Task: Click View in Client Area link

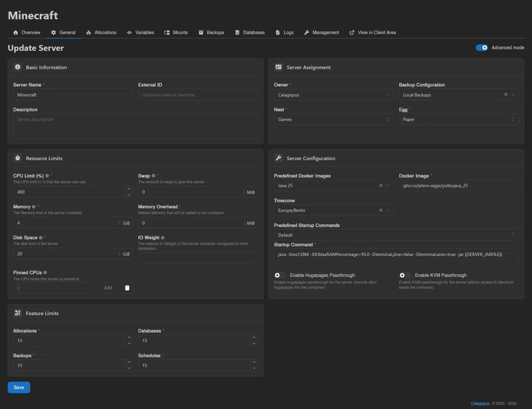Action: (x=373, y=32)
